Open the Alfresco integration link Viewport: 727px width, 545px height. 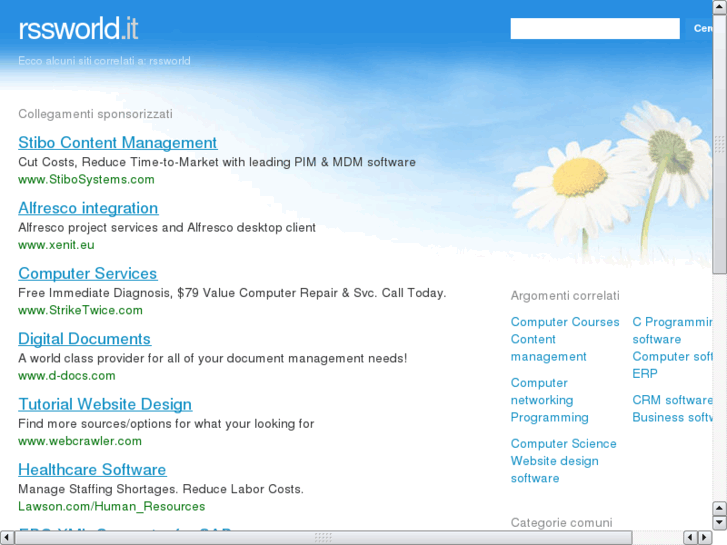[88, 208]
